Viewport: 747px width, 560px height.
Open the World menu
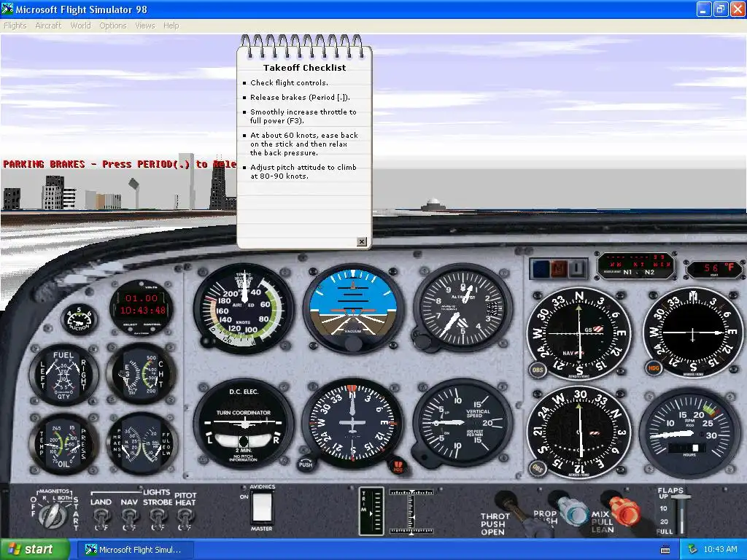80,26
